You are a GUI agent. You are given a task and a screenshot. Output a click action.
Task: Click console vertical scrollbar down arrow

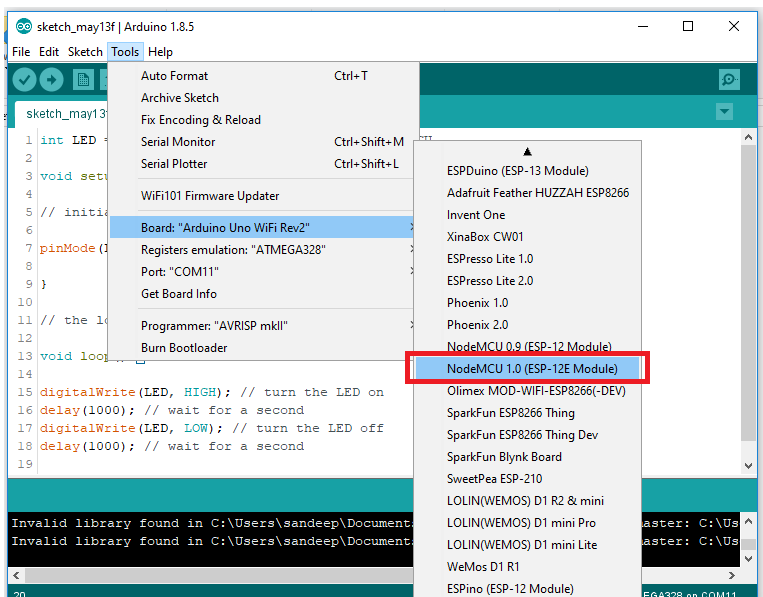[748, 559]
